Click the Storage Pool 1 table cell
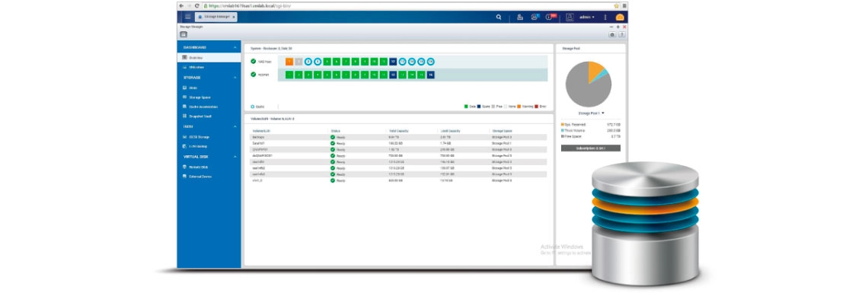Viewport: 868px width, 293px height. click(502, 143)
